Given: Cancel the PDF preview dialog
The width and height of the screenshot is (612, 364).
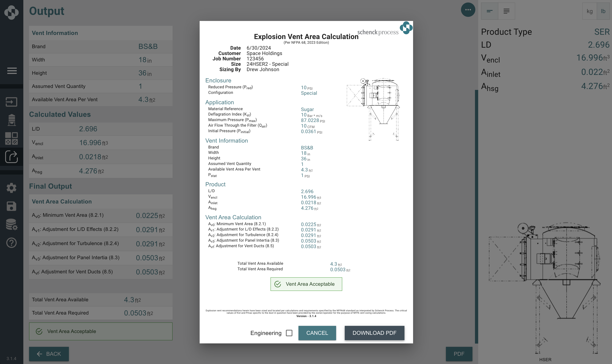Looking at the screenshot, I should [x=317, y=333].
